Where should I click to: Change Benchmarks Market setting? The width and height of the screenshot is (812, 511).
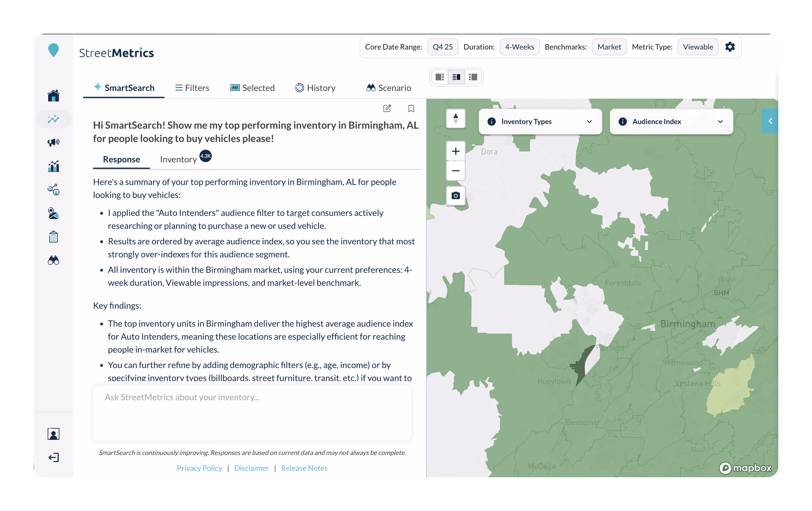pos(609,47)
